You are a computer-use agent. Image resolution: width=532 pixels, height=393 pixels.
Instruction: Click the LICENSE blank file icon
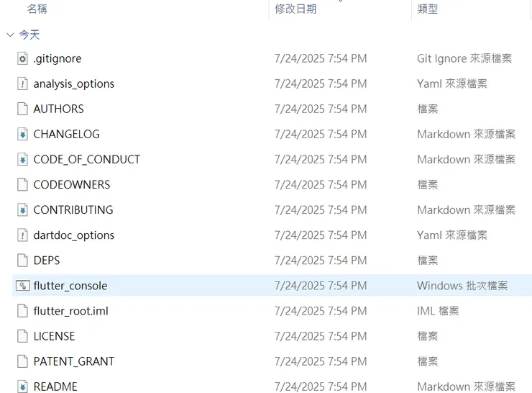click(x=22, y=336)
